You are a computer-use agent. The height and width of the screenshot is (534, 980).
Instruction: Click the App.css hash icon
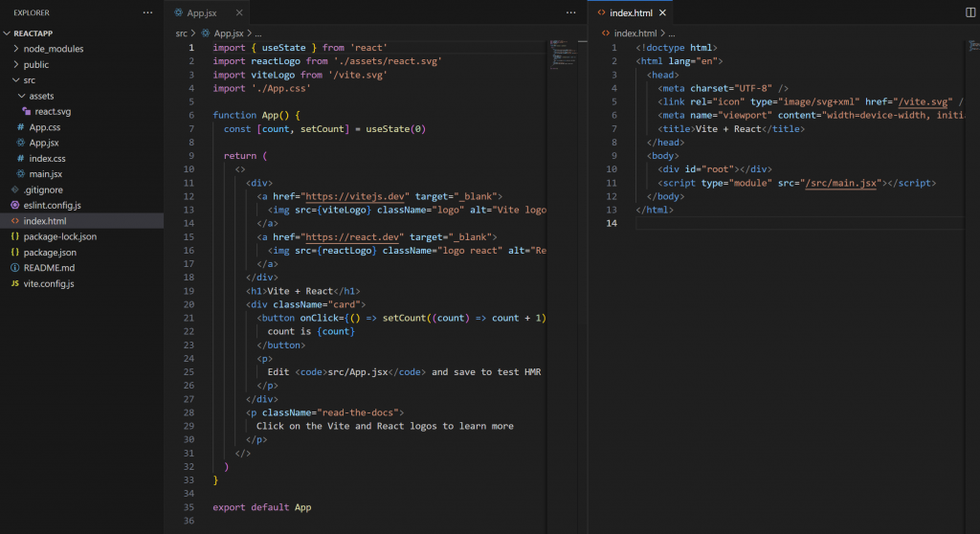point(21,127)
